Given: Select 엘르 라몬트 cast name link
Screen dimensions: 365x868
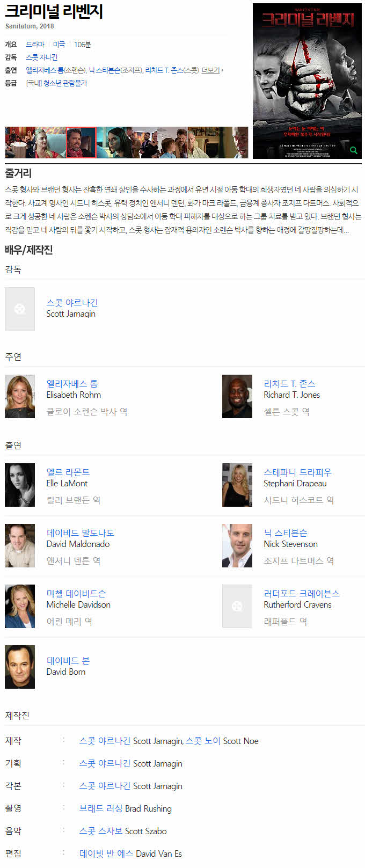Looking at the screenshot, I should coord(68,472).
